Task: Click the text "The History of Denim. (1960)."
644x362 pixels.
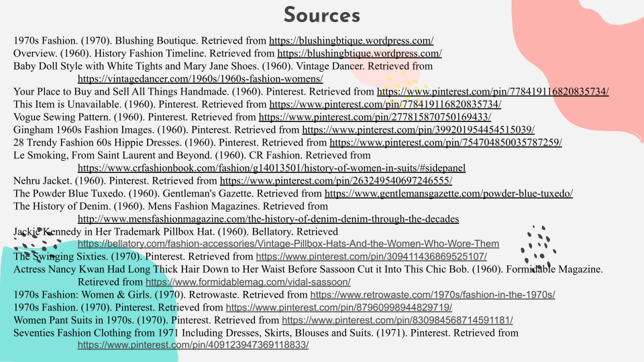Action: [79, 206]
